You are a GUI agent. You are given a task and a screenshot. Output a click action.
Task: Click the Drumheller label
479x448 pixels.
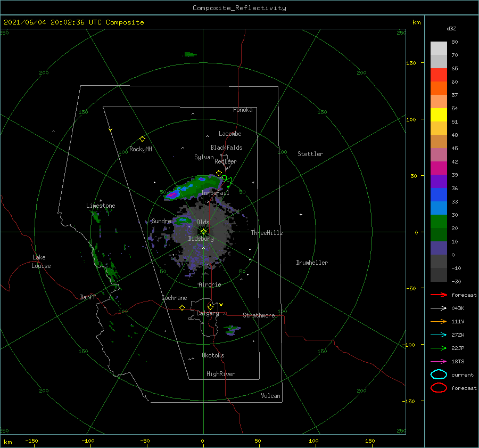(x=311, y=263)
